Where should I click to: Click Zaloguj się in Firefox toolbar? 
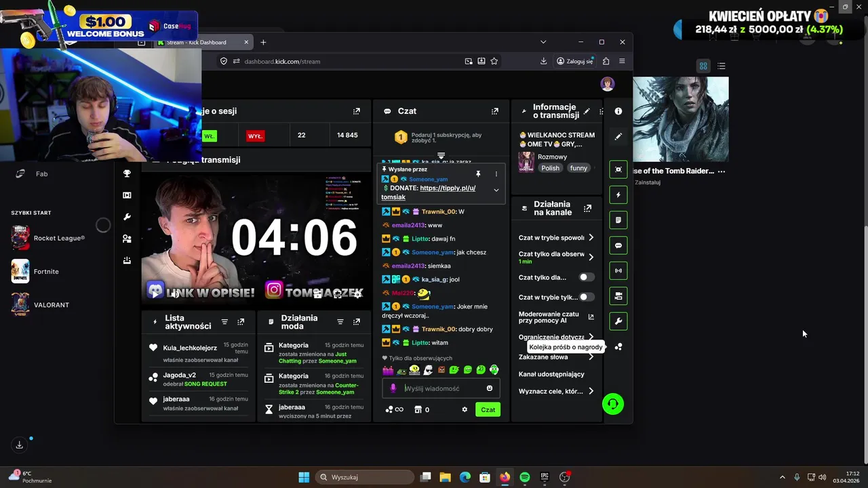pyautogui.click(x=575, y=61)
